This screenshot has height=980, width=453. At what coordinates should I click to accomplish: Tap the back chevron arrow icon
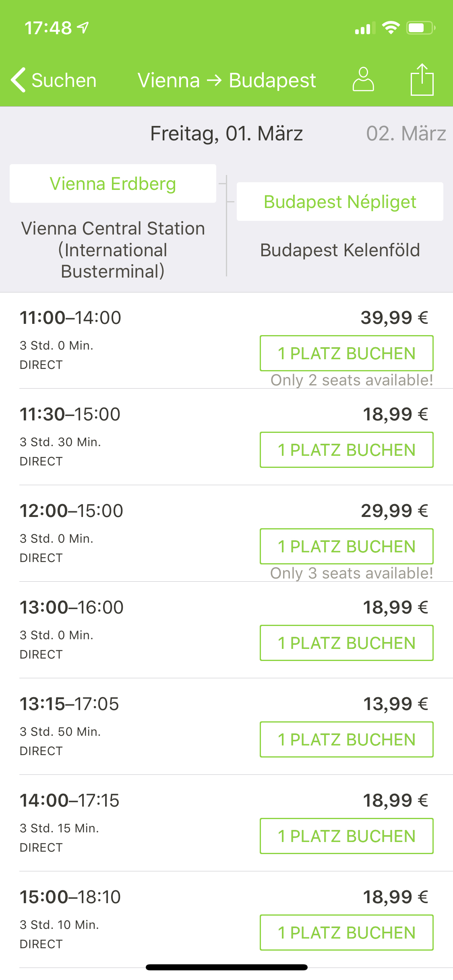(x=19, y=80)
